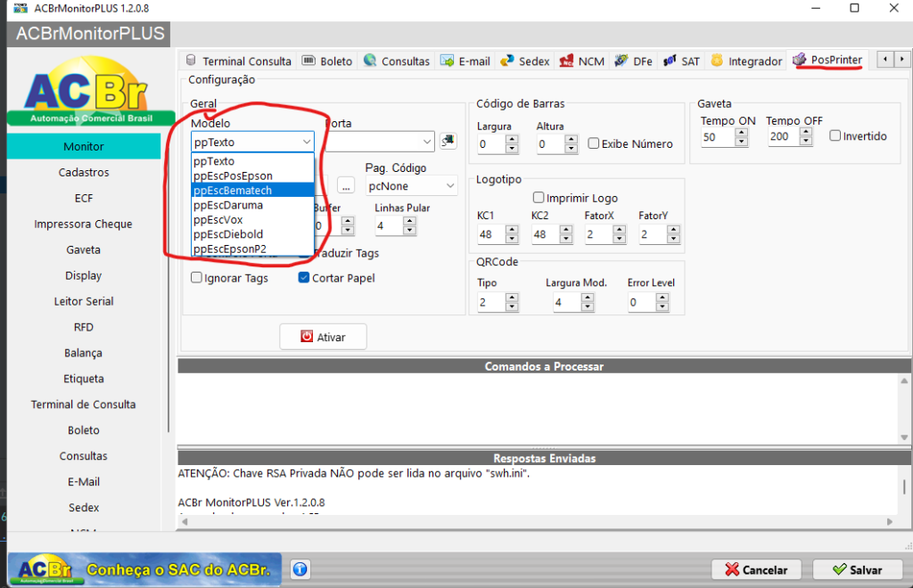Toggle the Imprimir Logo checkbox

[539, 198]
